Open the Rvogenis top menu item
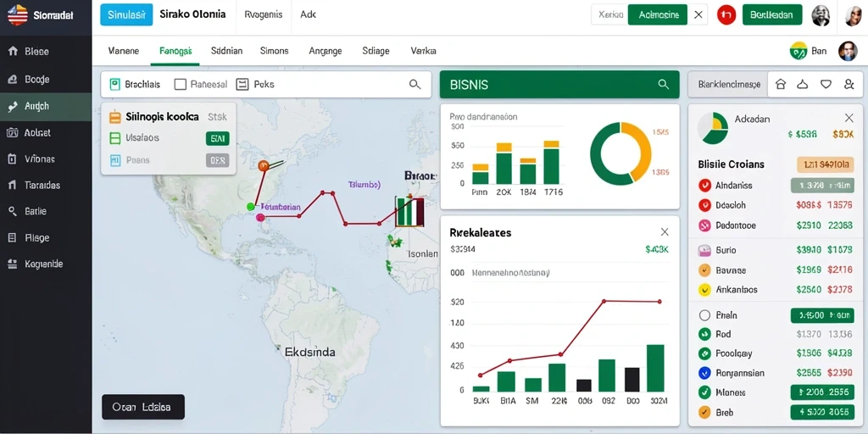868x434 pixels. click(x=264, y=15)
